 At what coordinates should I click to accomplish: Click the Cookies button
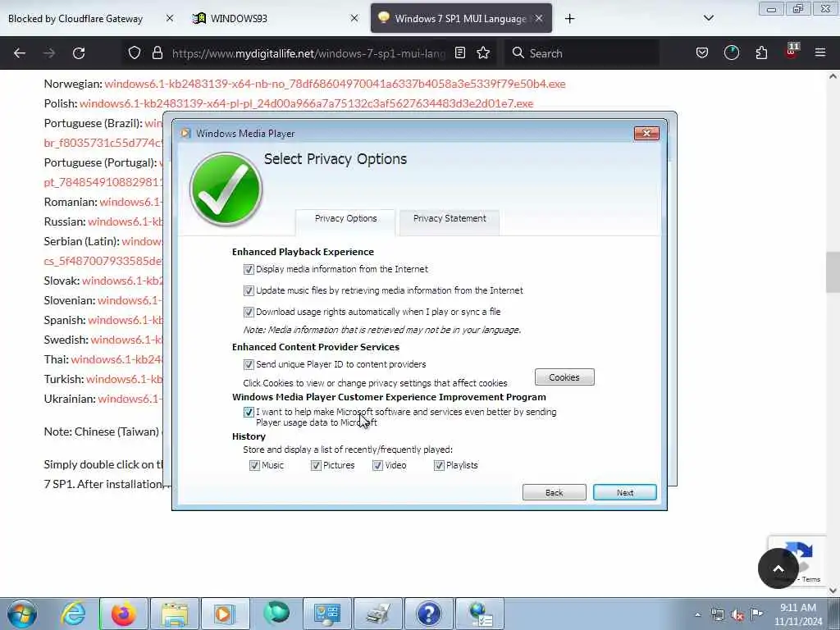[564, 377]
